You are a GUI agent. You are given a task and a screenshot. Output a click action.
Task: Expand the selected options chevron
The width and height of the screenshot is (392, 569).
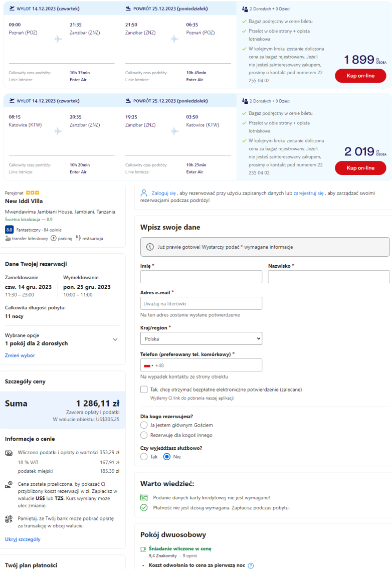(115, 339)
